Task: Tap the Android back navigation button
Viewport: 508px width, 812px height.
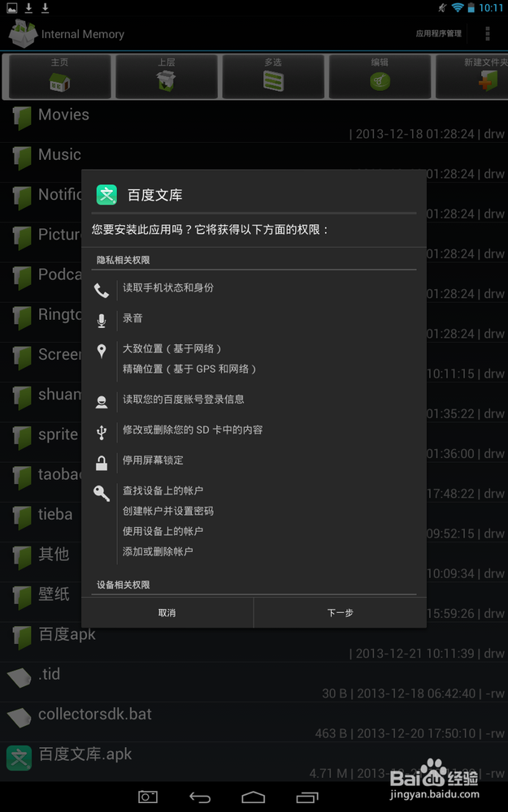Action: [x=200, y=797]
